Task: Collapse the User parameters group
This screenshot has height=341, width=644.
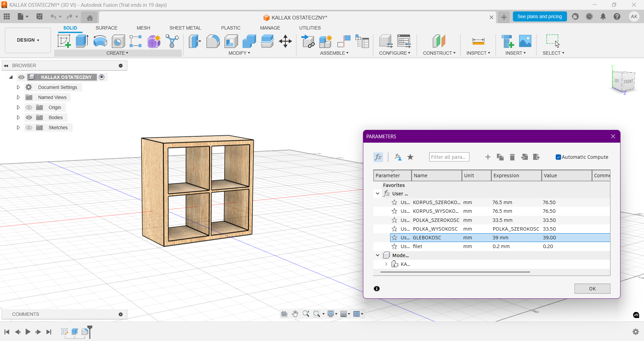Action: tap(378, 194)
